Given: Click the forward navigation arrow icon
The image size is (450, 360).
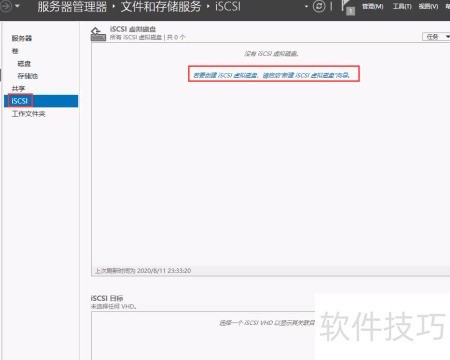Looking at the screenshot, I should point(5,6).
